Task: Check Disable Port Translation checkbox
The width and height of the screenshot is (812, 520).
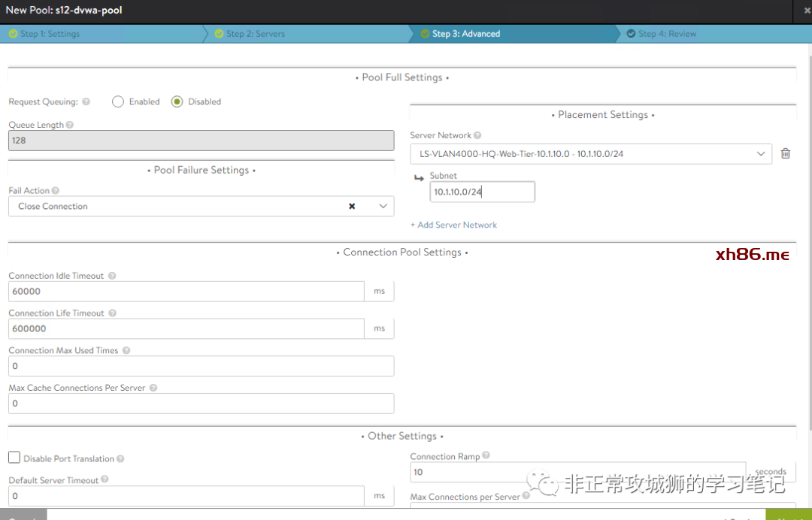Action: [x=14, y=458]
